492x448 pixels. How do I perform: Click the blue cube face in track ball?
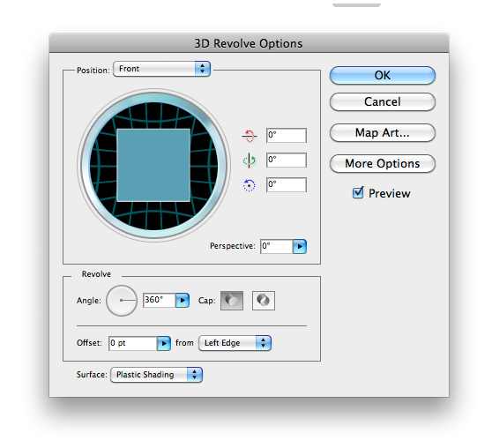pos(153,165)
